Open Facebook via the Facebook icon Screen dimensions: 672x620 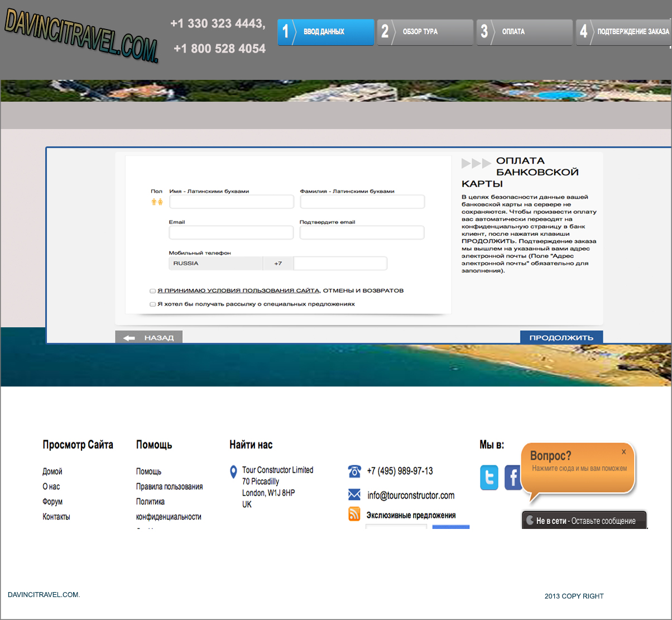click(513, 478)
